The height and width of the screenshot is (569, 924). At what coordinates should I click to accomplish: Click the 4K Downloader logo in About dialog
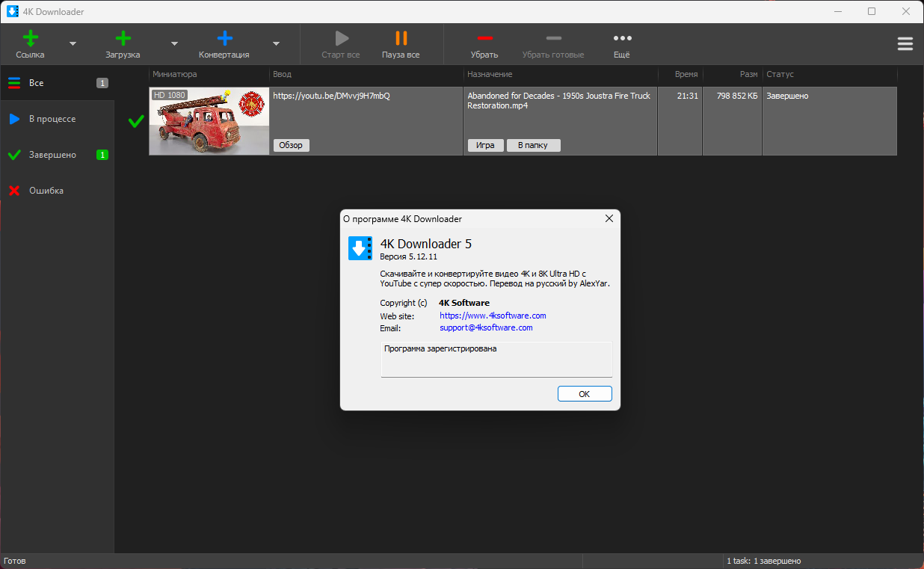tap(360, 248)
